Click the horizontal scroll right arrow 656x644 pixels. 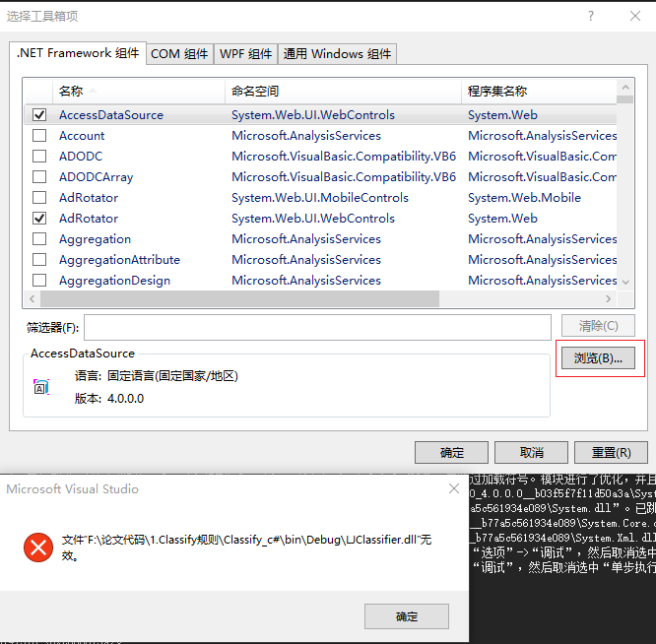coord(609,298)
